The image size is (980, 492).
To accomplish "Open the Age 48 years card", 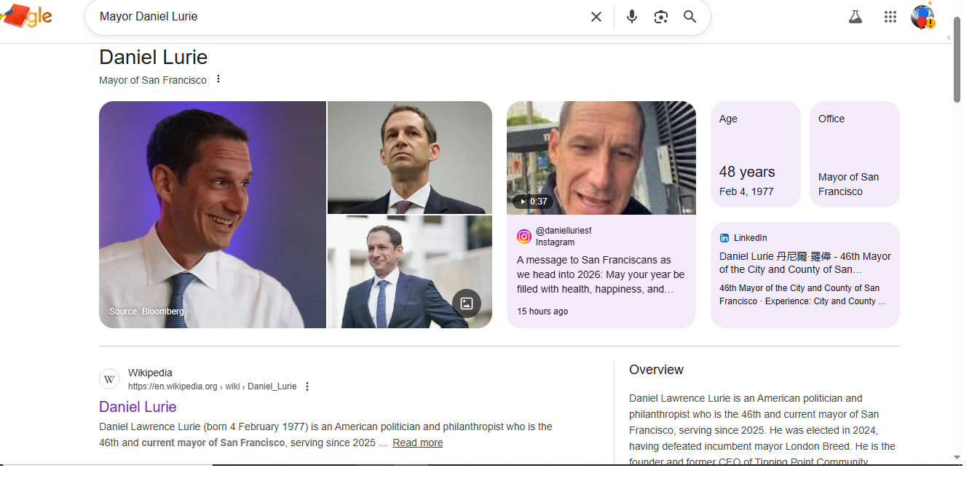I will coord(756,154).
